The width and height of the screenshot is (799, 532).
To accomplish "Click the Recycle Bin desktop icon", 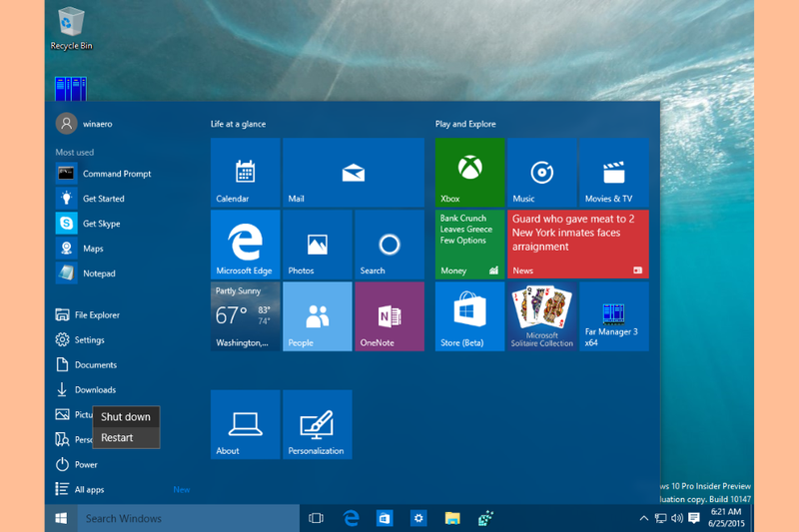I will (x=71, y=29).
